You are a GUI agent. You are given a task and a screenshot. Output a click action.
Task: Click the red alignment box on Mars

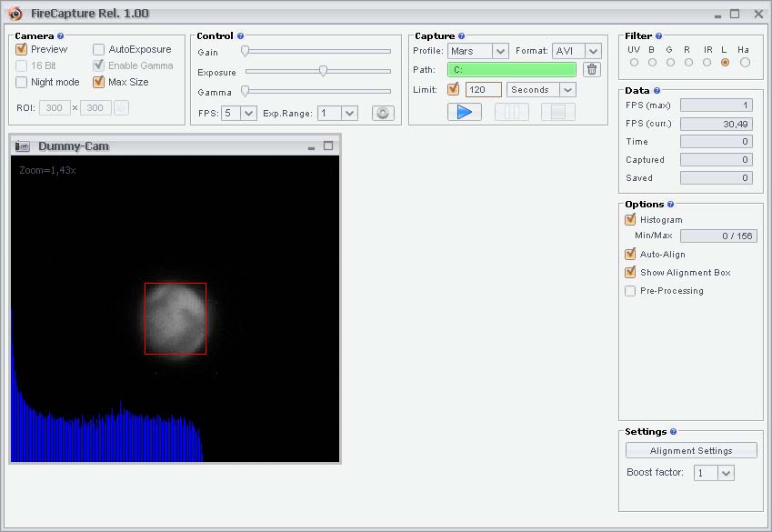[175, 318]
